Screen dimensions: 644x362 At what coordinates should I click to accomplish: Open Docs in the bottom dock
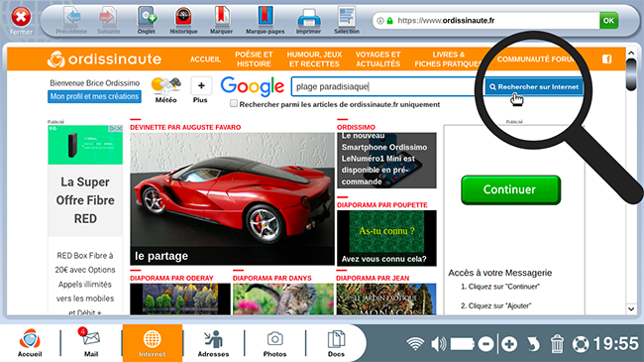tap(336, 343)
